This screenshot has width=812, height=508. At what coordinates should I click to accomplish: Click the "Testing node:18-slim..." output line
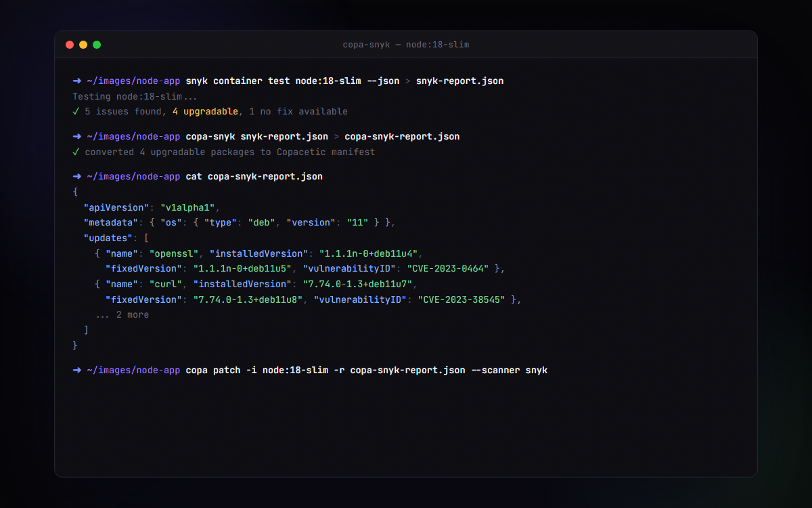click(x=135, y=97)
